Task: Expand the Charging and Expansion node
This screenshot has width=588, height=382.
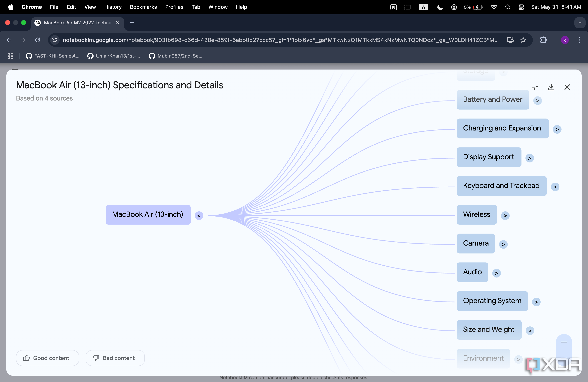Action: 557,129
